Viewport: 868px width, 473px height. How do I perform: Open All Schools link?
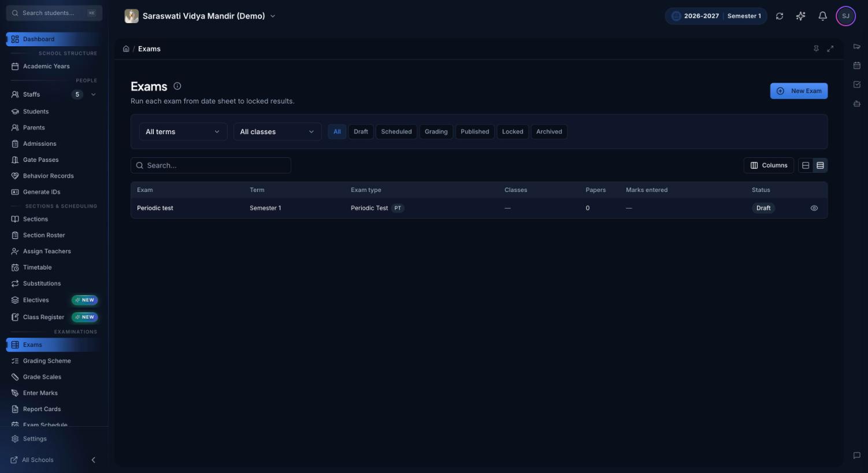32,460
